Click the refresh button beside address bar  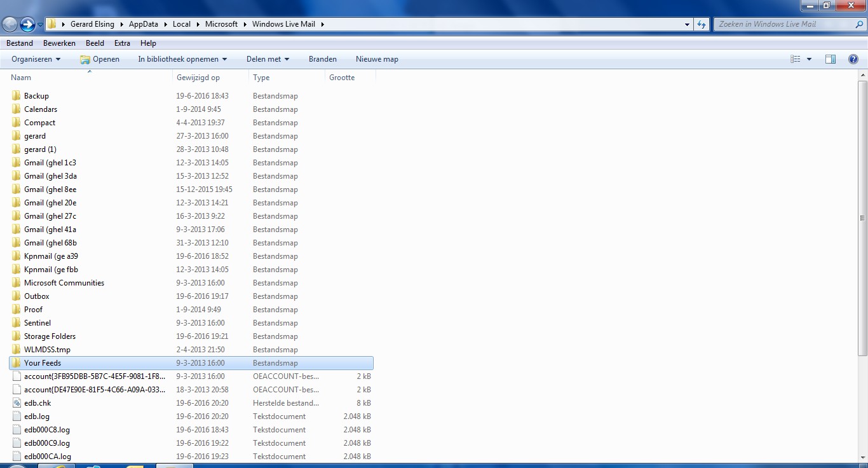702,24
